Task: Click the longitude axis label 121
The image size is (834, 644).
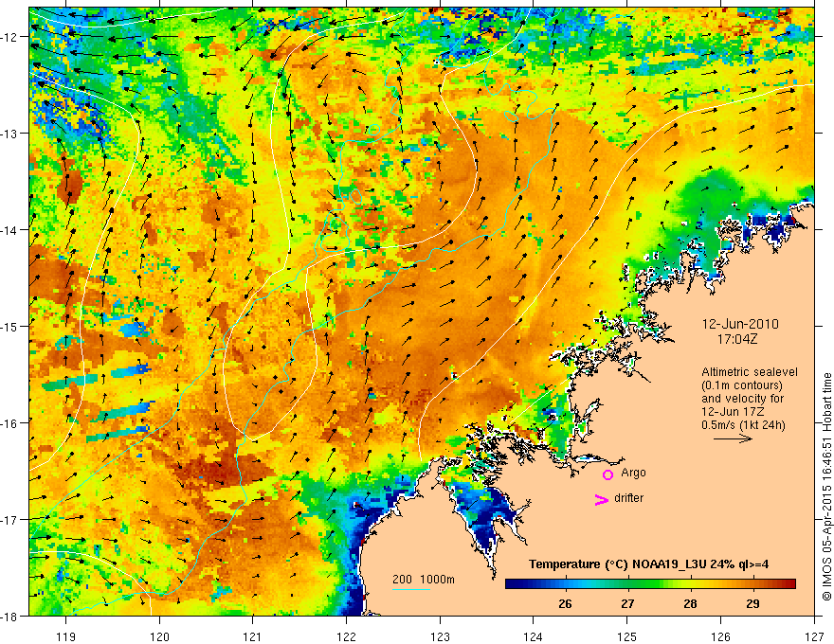Action: tap(253, 637)
